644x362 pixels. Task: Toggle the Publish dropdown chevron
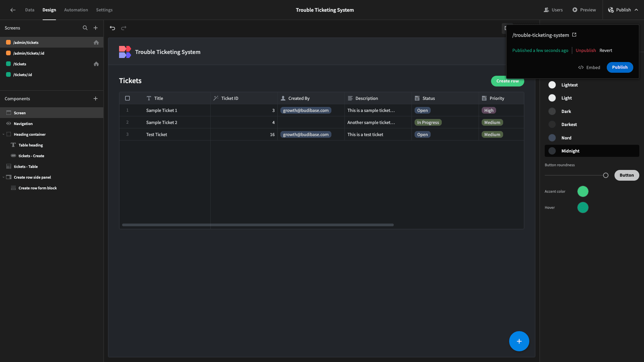tap(636, 10)
